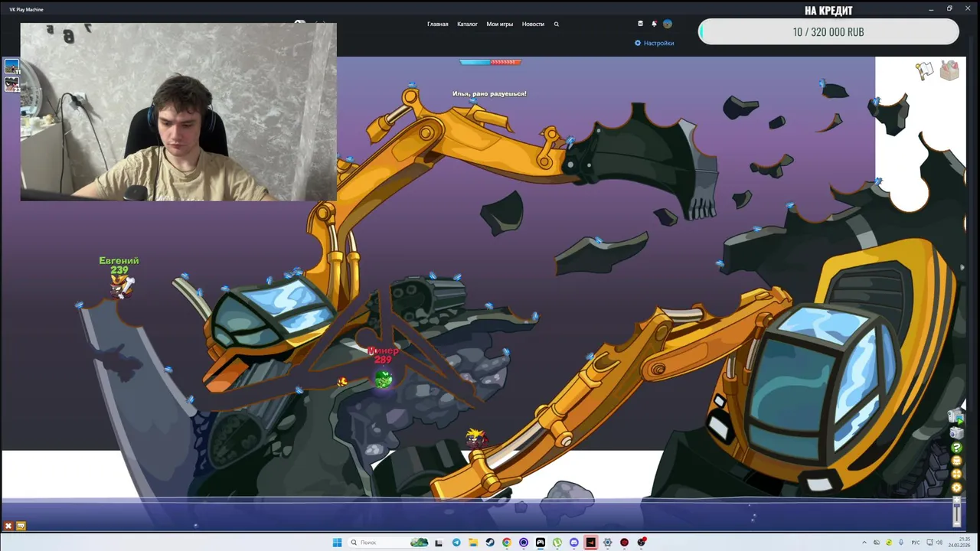This screenshot has width=980, height=551.
Task: Open Steam from the taskbar
Action: point(490,543)
